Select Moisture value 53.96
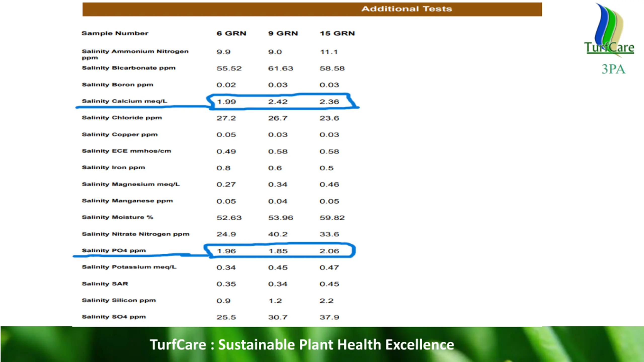The image size is (644, 362). point(280,218)
